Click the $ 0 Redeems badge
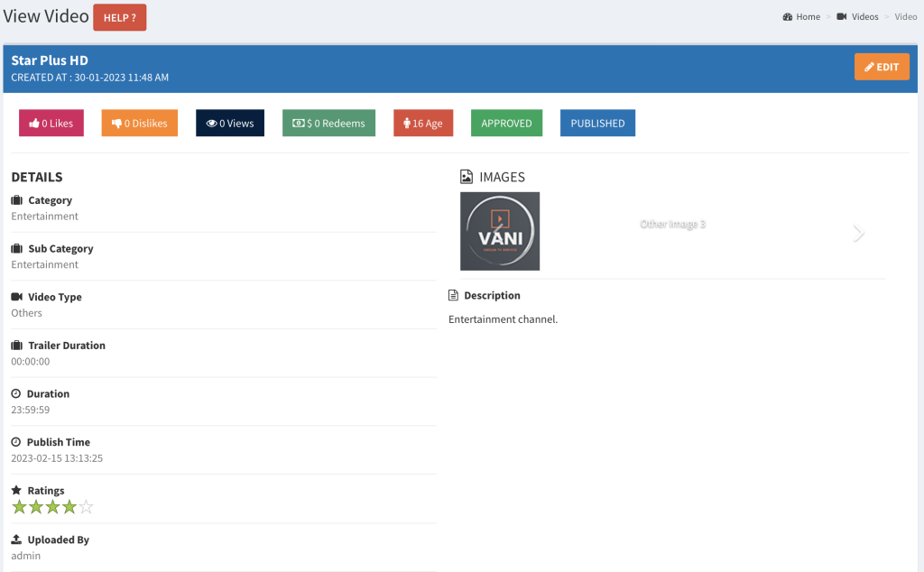This screenshot has height=572, width=924. tap(328, 123)
